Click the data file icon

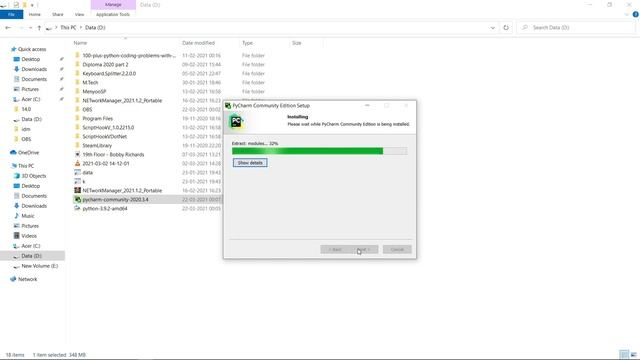(77, 172)
